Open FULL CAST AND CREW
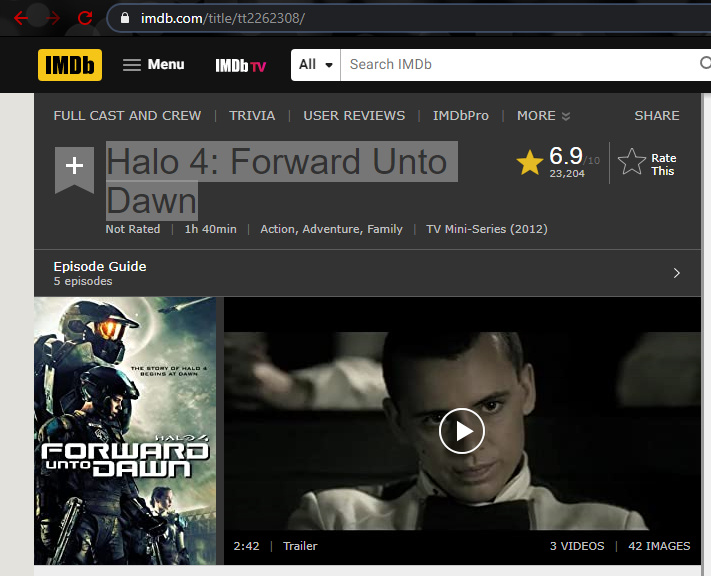Image resolution: width=711 pixels, height=576 pixels. (127, 116)
